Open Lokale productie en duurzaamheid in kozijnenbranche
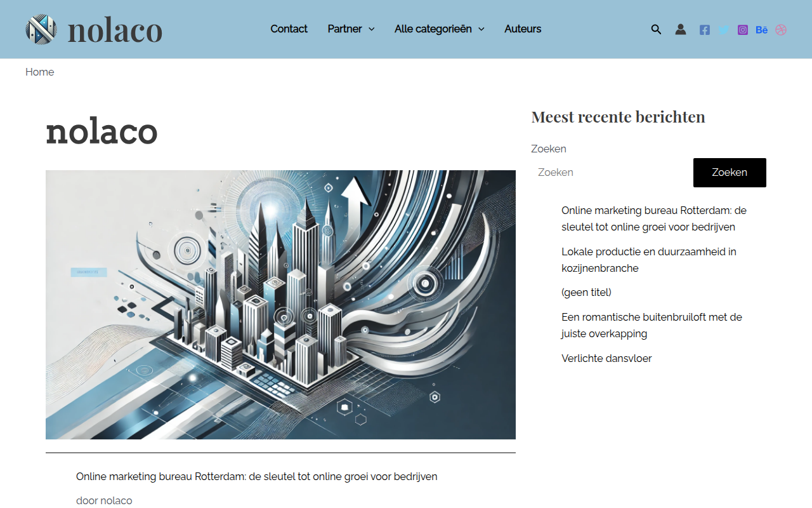Viewport: 812px width, 508px height. point(649,260)
